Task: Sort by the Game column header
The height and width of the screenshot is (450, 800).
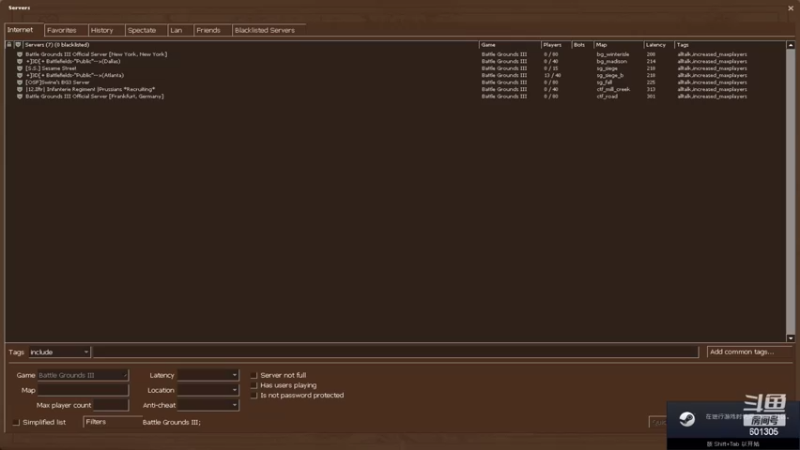Action: point(510,45)
